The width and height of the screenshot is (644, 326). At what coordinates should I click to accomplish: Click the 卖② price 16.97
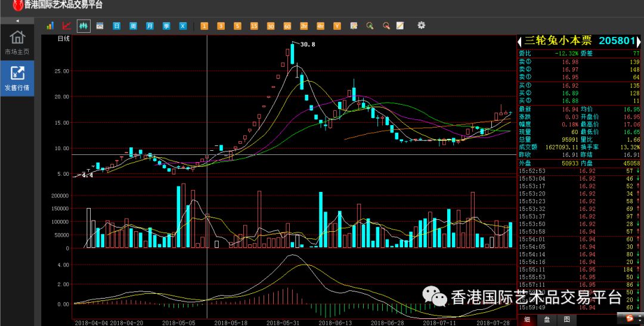click(570, 70)
